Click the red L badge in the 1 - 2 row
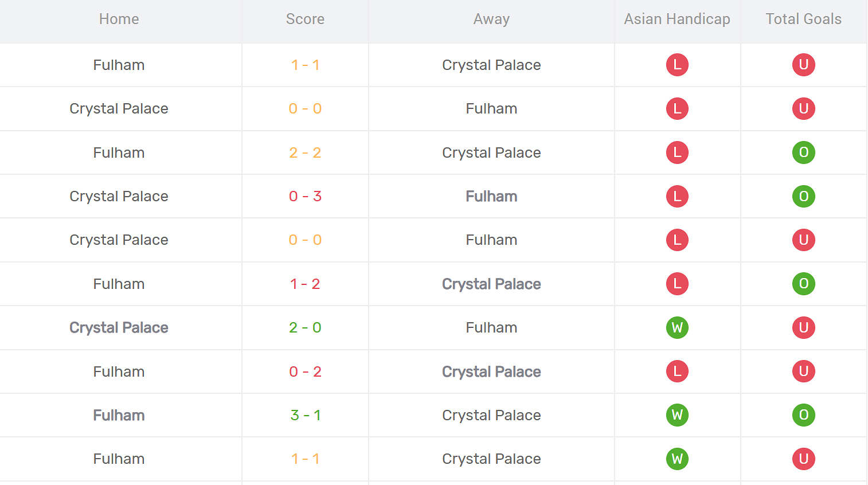 pyautogui.click(x=677, y=284)
